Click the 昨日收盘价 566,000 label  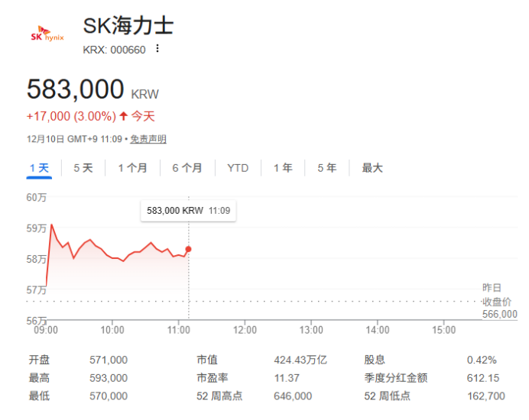click(499, 301)
